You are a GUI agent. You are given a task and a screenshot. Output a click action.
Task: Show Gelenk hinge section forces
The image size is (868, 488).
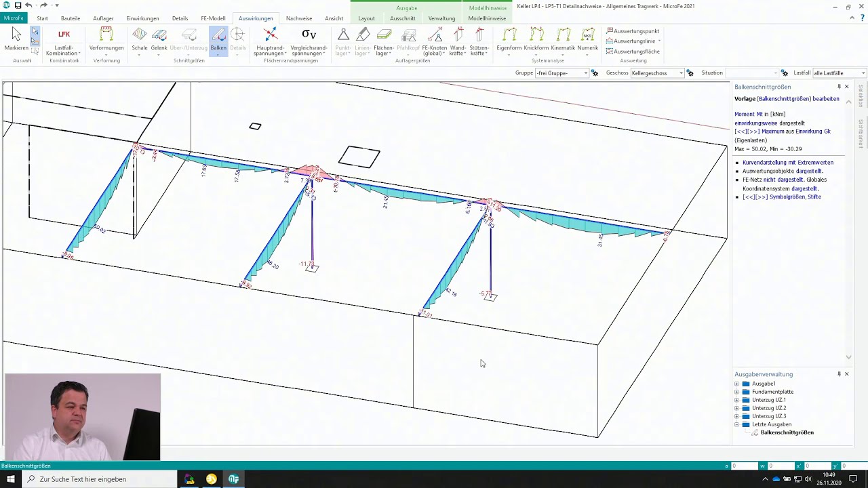tap(159, 40)
